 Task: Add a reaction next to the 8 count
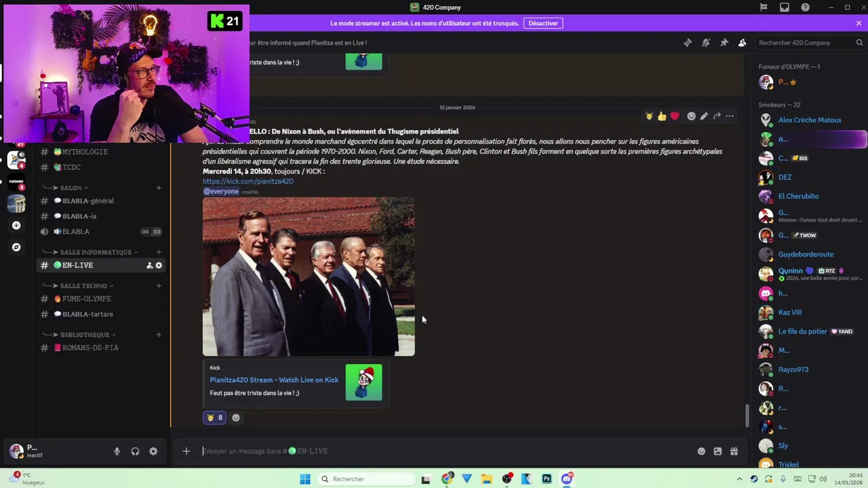point(236,418)
